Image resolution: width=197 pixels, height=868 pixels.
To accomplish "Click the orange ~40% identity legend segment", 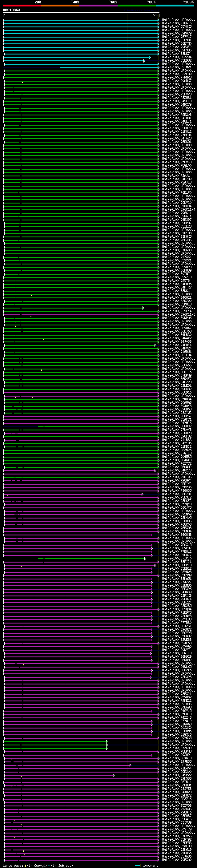I will pyautogui.click(x=60, y=6).
